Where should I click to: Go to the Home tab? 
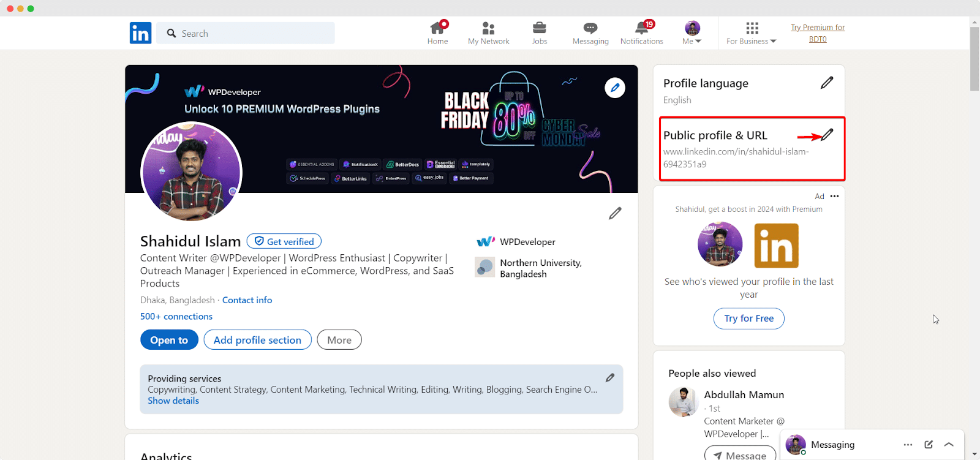click(437, 33)
